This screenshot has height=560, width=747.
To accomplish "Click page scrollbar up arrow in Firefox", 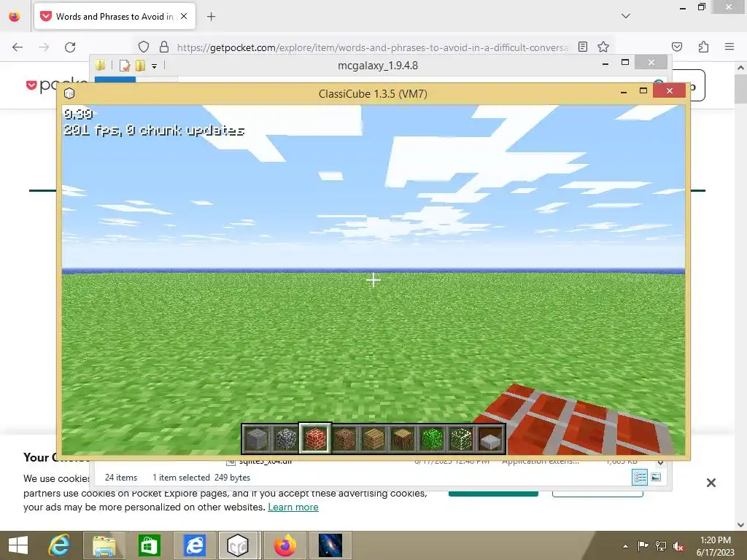I will pos(741,68).
